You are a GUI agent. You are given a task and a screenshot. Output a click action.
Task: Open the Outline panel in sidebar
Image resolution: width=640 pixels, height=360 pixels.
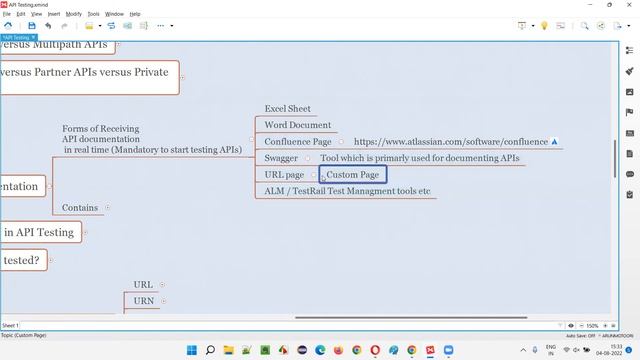coord(629,50)
